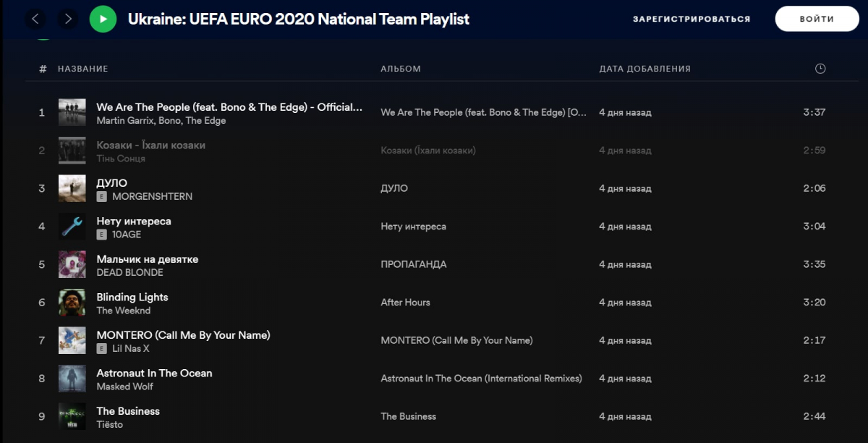Image resolution: width=868 pixels, height=443 pixels.
Task: Open the Masked Wolf artist page
Action: (x=124, y=387)
